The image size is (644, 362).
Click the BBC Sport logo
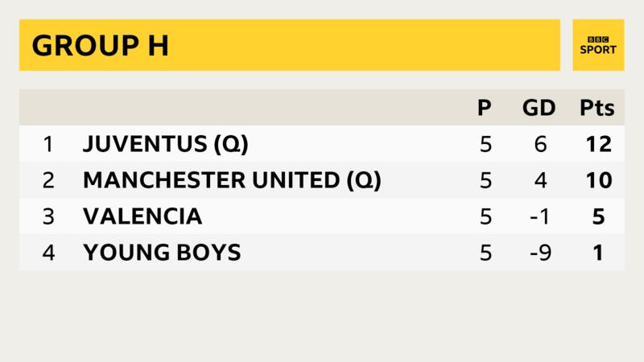(598, 45)
